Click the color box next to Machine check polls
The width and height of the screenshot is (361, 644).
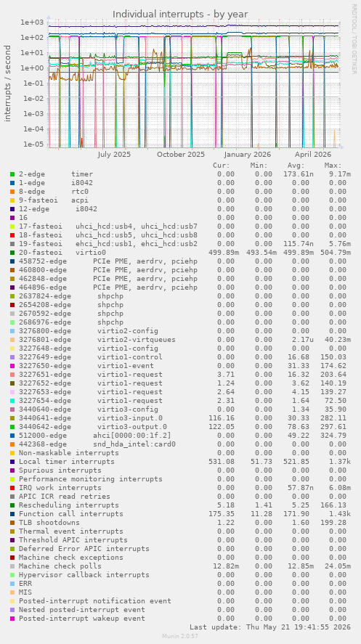[13, 566]
